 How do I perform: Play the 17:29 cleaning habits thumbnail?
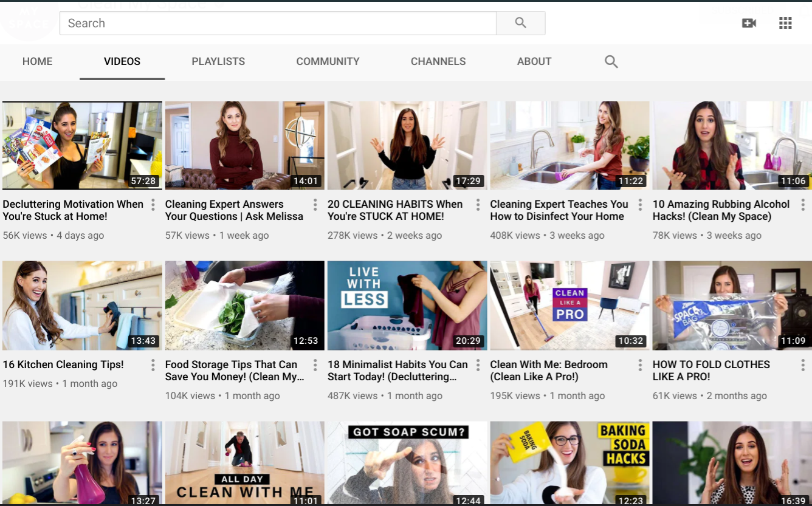[x=407, y=146]
